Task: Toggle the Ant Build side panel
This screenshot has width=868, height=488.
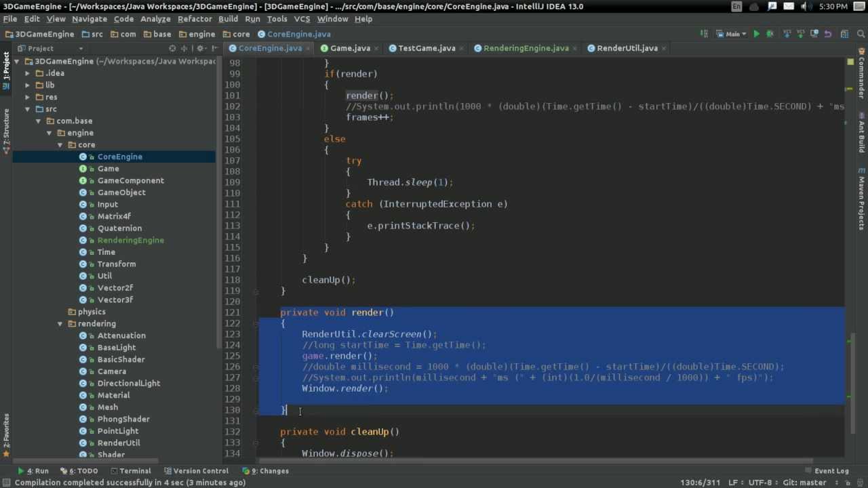Action: (861, 133)
